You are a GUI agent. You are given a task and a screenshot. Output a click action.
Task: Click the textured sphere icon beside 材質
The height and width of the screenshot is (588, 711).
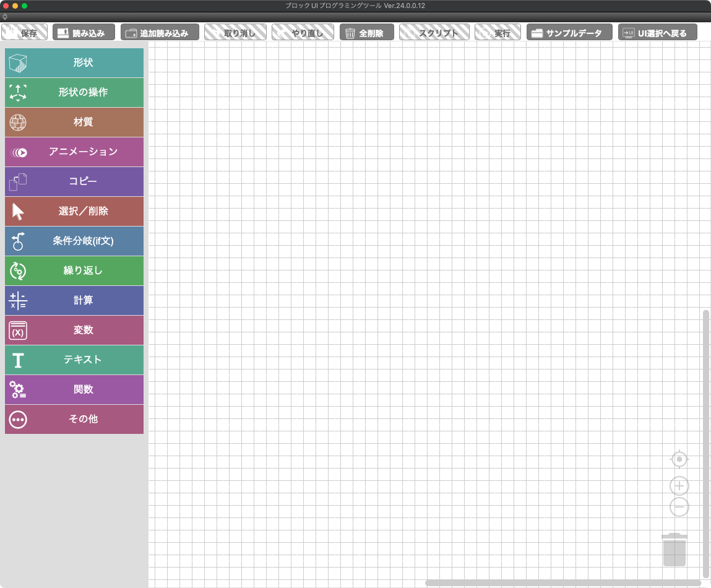pyautogui.click(x=18, y=123)
